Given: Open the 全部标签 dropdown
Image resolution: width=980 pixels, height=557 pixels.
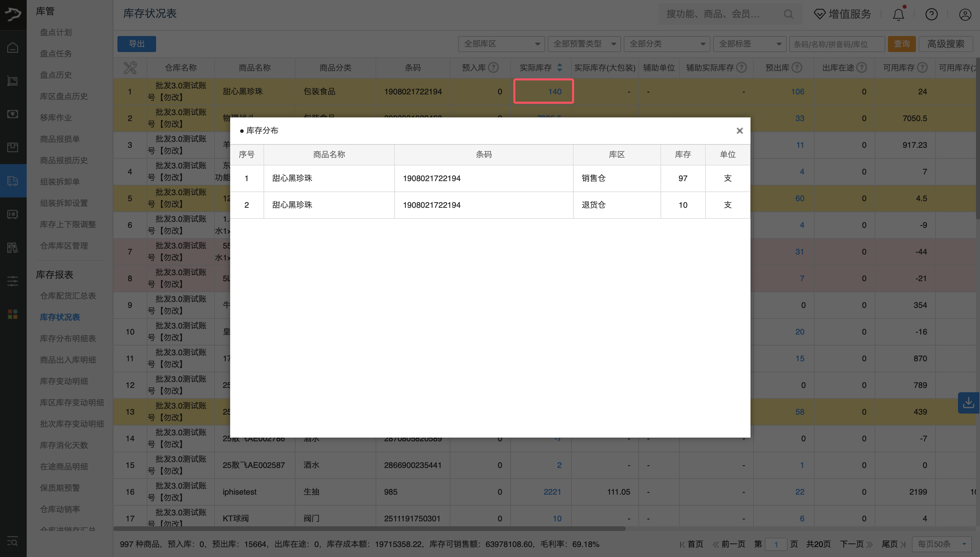Looking at the screenshot, I should [750, 44].
